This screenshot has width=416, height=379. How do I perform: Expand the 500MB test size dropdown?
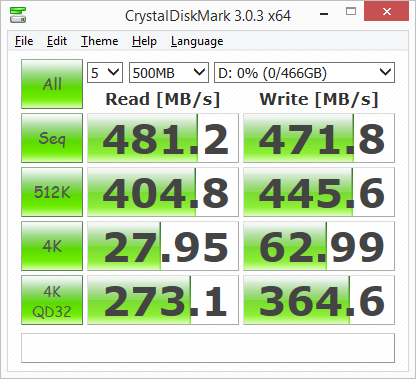169,72
